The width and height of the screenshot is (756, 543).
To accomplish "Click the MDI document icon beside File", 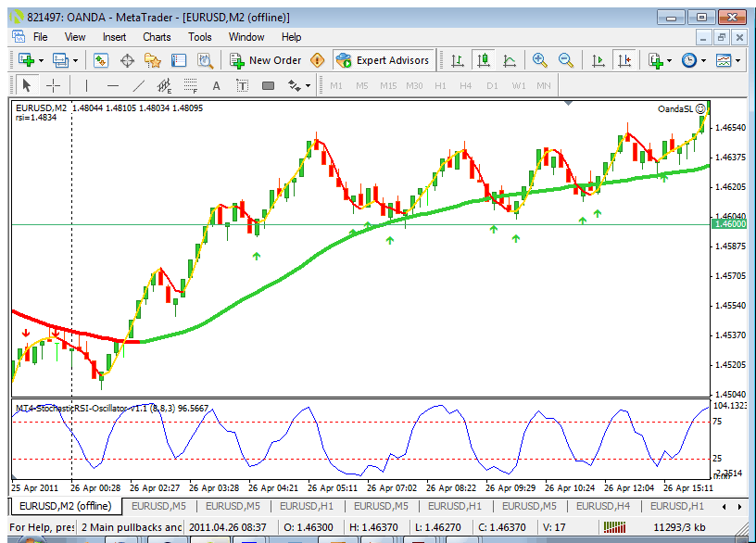I will (19, 37).
